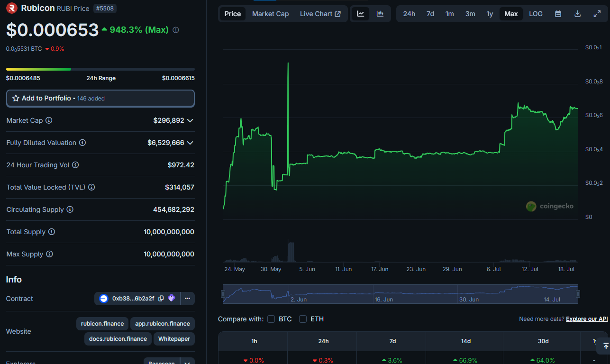Click the $296,892 market cap value

[169, 120]
